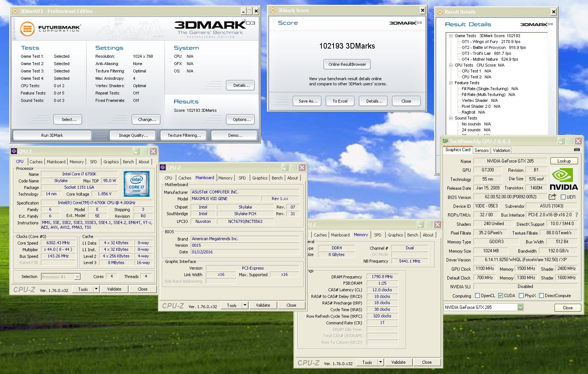588x374 pixels.
Task: Click Close button in GPU-Z window
Action: click(567, 308)
